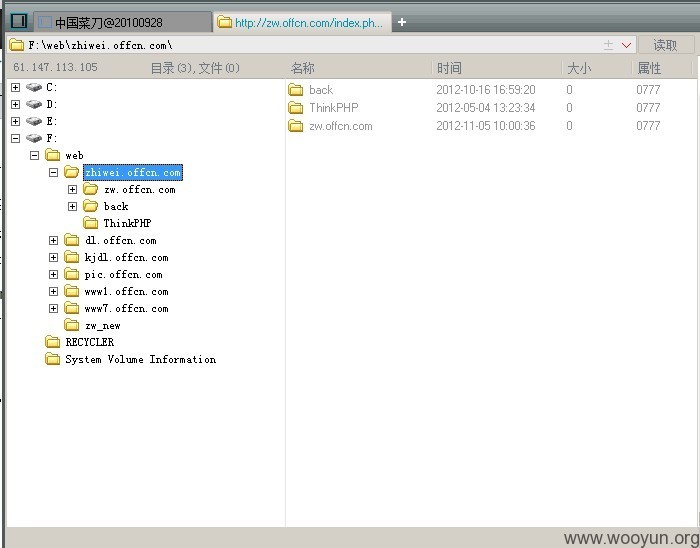Expand the pic.offcn.com folder node
Image resolution: width=700 pixels, height=548 pixels.
click(x=54, y=274)
